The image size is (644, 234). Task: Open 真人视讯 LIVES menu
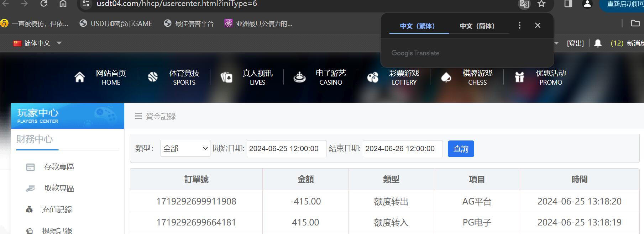[257, 77]
